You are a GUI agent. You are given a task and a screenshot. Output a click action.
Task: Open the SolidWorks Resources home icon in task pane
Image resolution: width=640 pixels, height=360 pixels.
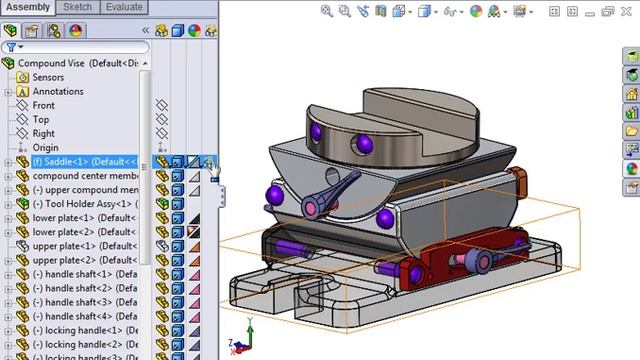(632, 94)
